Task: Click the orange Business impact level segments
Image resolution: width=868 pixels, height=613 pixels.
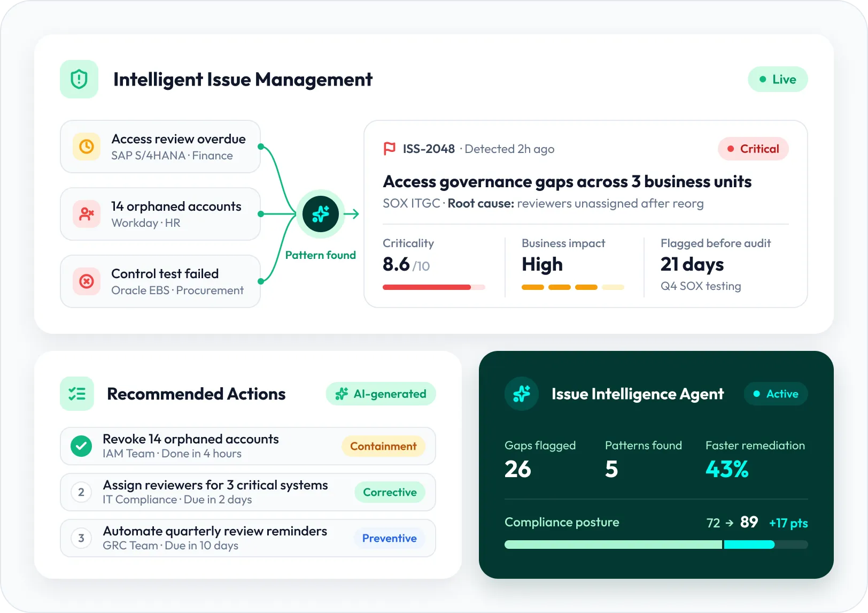Action: click(x=573, y=287)
